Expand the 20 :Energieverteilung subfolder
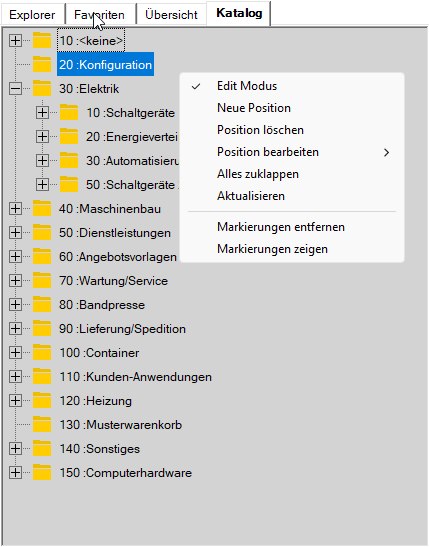 [42, 137]
